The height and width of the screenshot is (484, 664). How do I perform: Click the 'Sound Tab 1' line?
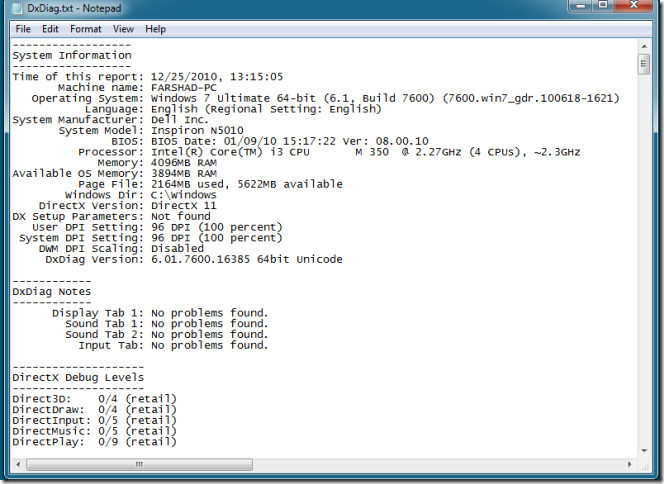[167, 324]
